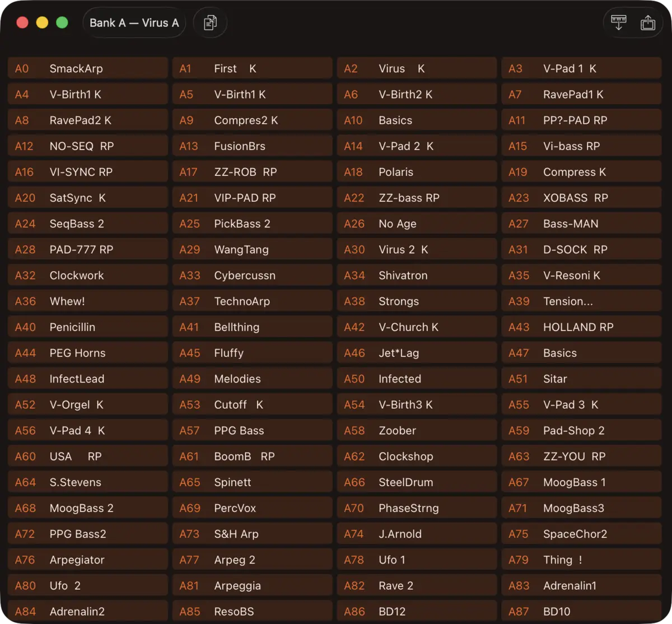The height and width of the screenshot is (624, 672).
Task: Choose patch A26 No Age
Action: point(417,224)
